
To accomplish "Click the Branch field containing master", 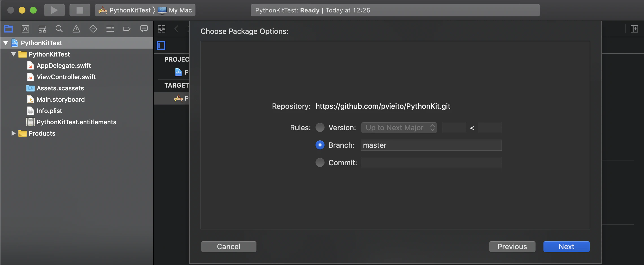I will pyautogui.click(x=431, y=145).
